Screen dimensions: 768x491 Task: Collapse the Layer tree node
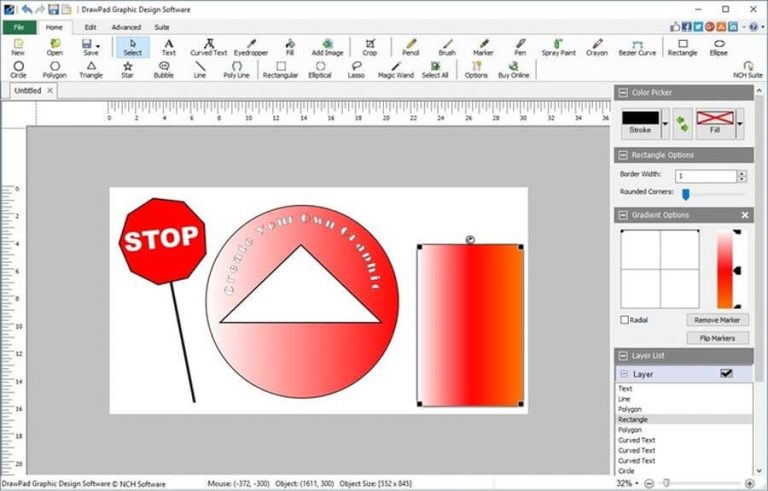click(x=624, y=374)
